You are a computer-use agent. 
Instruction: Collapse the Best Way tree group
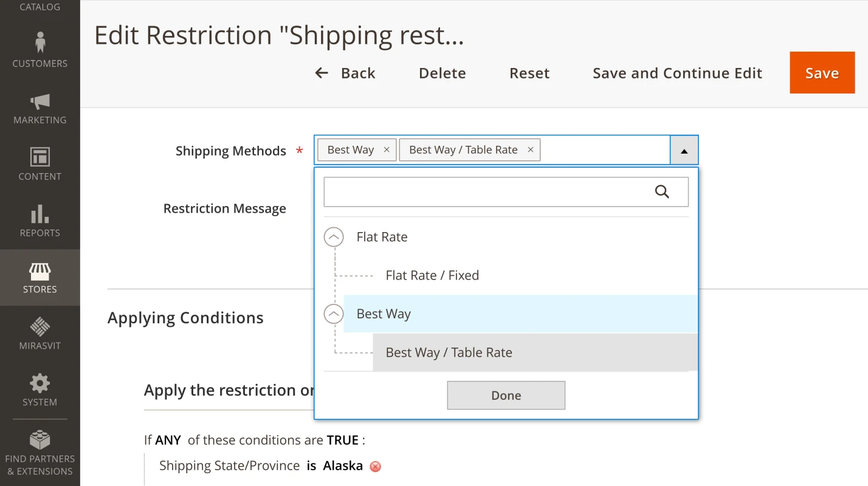[x=333, y=314]
